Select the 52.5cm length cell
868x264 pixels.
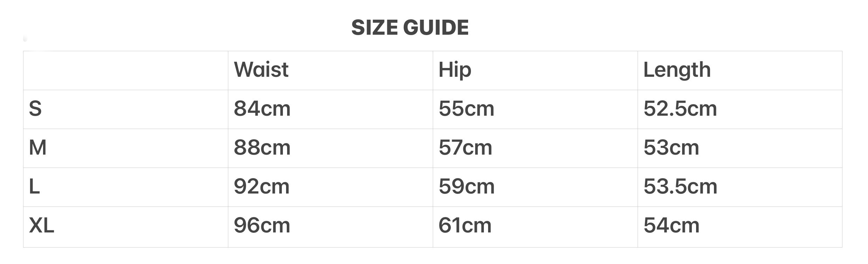pos(680,108)
